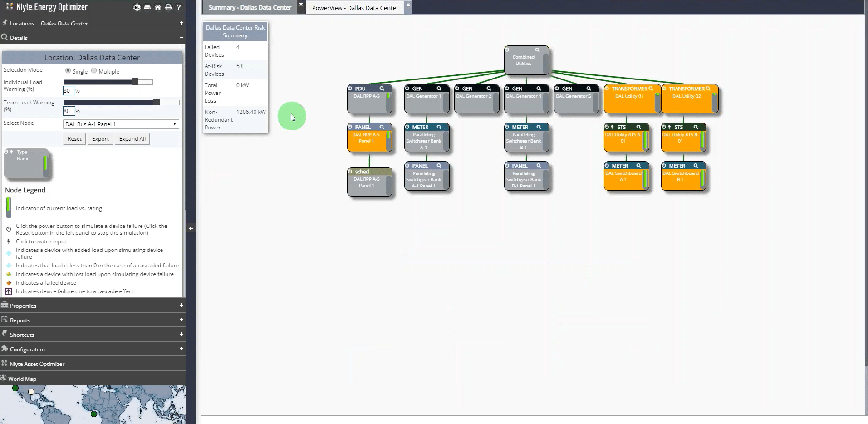Viewport: 868px width, 424px height.
Task: Collapse the Details panel
Action: click(x=181, y=37)
